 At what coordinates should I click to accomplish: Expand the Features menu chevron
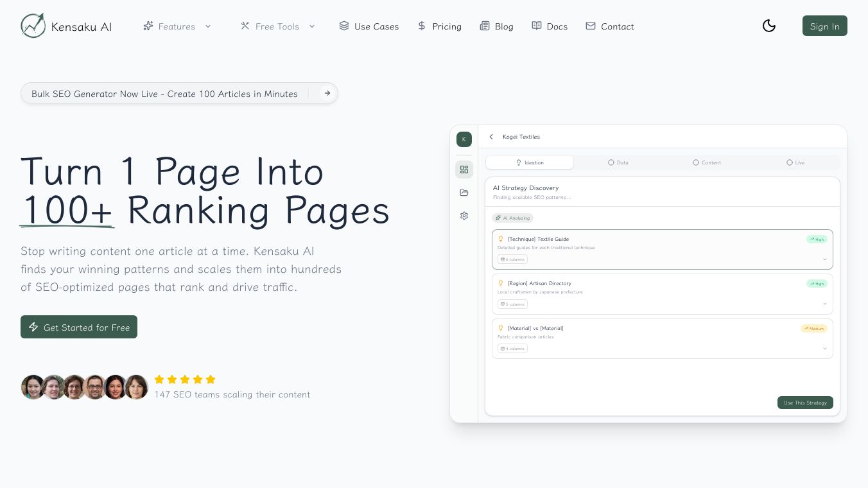[x=208, y=26]
